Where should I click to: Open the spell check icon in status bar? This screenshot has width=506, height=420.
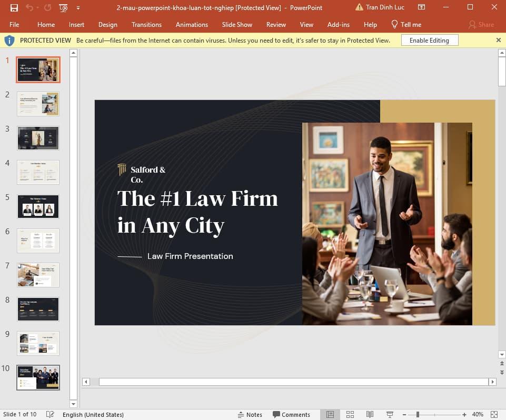click(50, 414)
